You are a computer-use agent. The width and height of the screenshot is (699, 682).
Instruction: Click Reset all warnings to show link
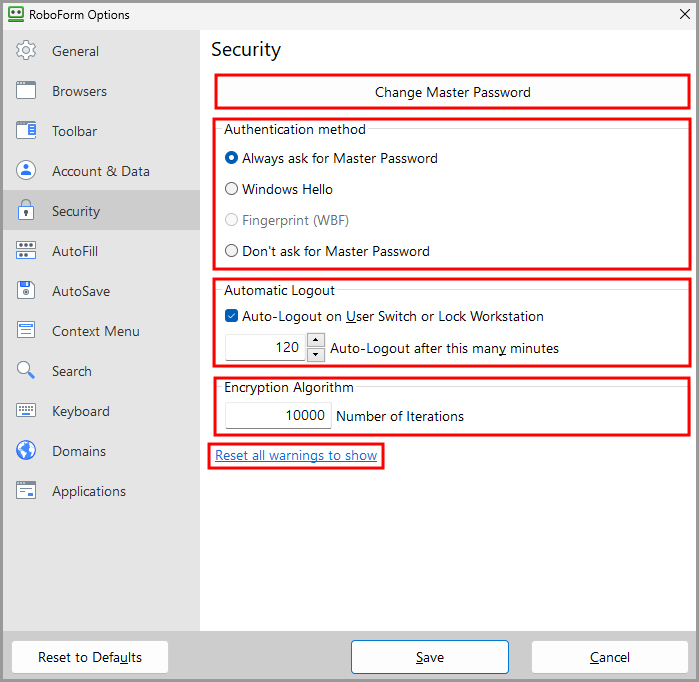pyautogui.click(x=296, y=455)
